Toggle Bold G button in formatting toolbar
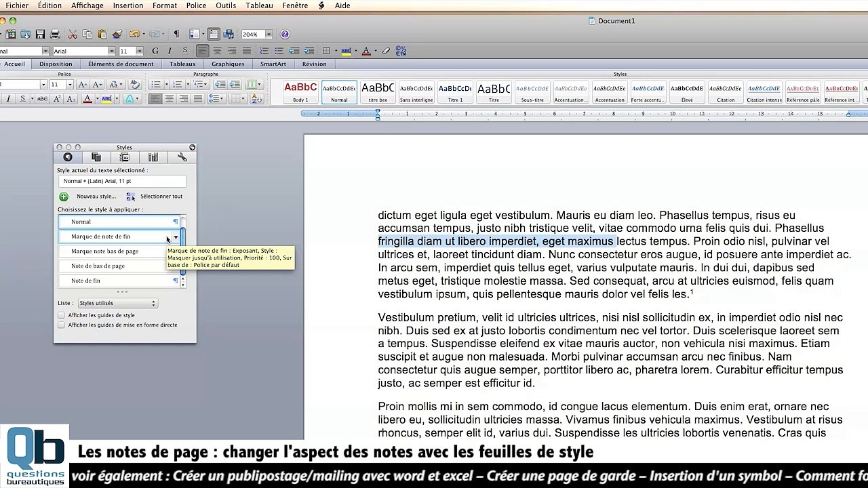The width and height of the screenshot is (868, 488). pyautogui.click(x=155, y=51)
